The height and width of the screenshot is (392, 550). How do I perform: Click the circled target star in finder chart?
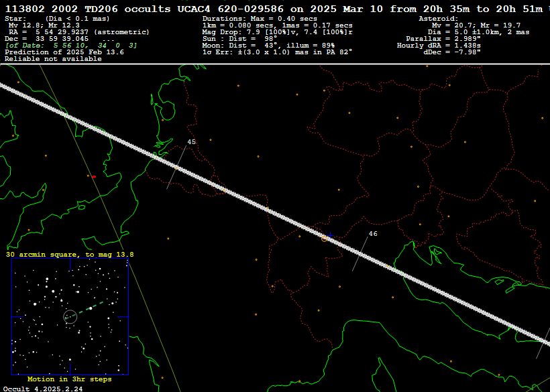[70, 317]
